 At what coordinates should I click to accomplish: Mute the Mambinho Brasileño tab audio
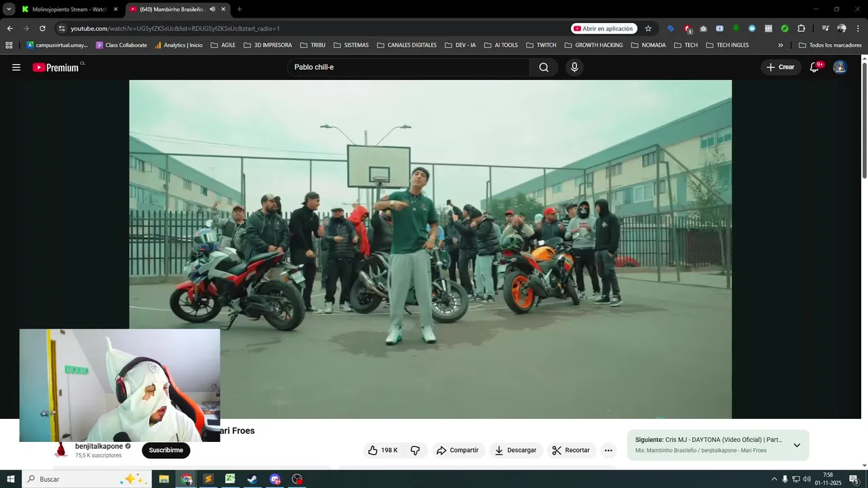[x=212, y=9]
